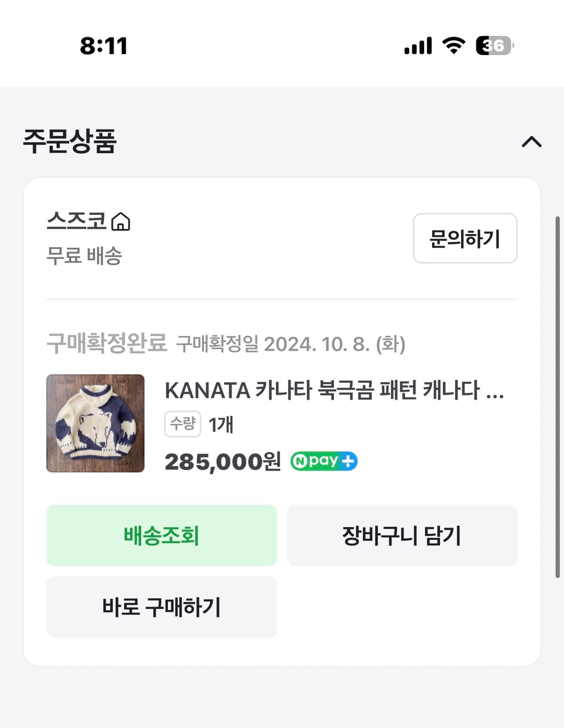The height and width of the screenshot is (728, 564).
Task: Tap the Wi-Fi status icon
Action: pyautogui.click(x=454, y=46)
